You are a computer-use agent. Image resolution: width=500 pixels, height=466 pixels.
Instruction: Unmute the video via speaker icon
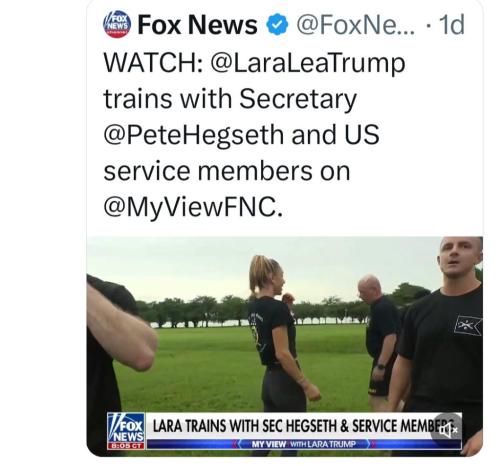(448, 430)
